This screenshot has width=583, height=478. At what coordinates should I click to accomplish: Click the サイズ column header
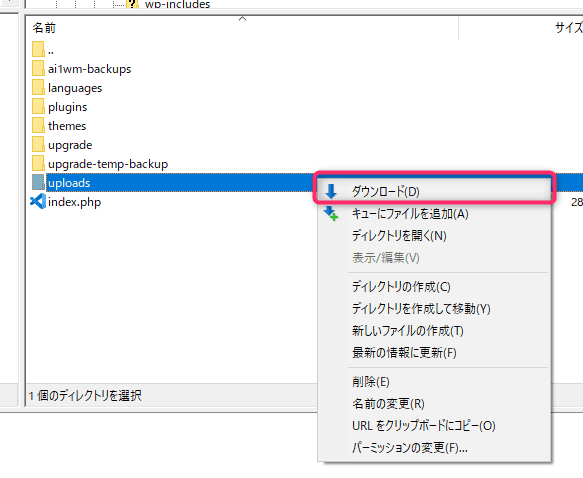click(x=568, y=28)
